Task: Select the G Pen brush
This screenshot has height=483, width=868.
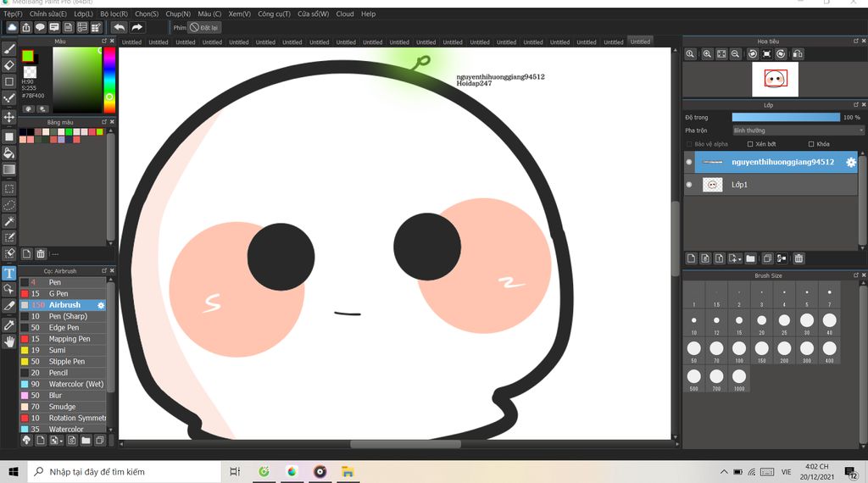Action: (x=63, y=294)
